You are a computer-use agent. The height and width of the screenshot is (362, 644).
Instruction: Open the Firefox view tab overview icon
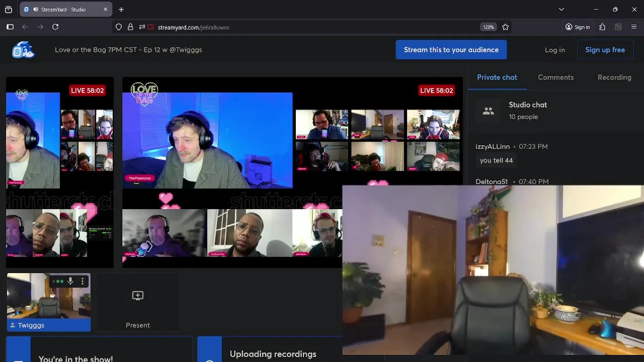pos(9,10)
